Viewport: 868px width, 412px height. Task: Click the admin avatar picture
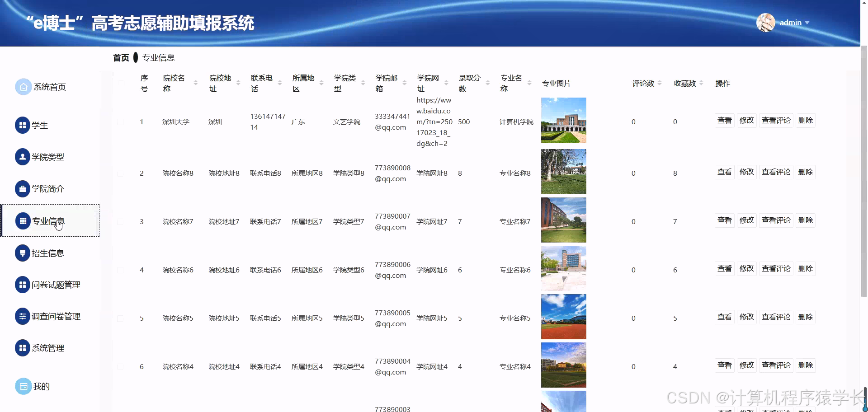(766, 23)
